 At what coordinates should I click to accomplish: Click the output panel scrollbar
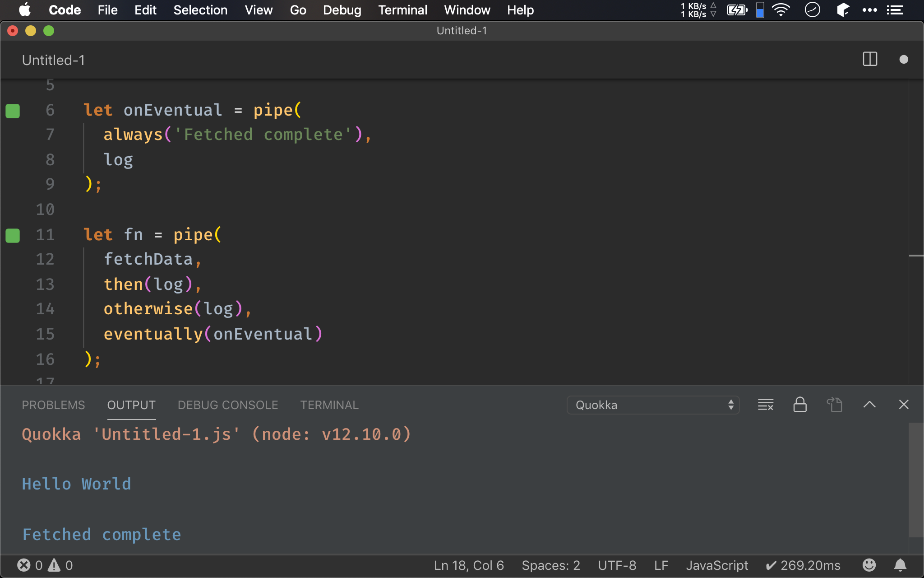click(x=915, y=480)
